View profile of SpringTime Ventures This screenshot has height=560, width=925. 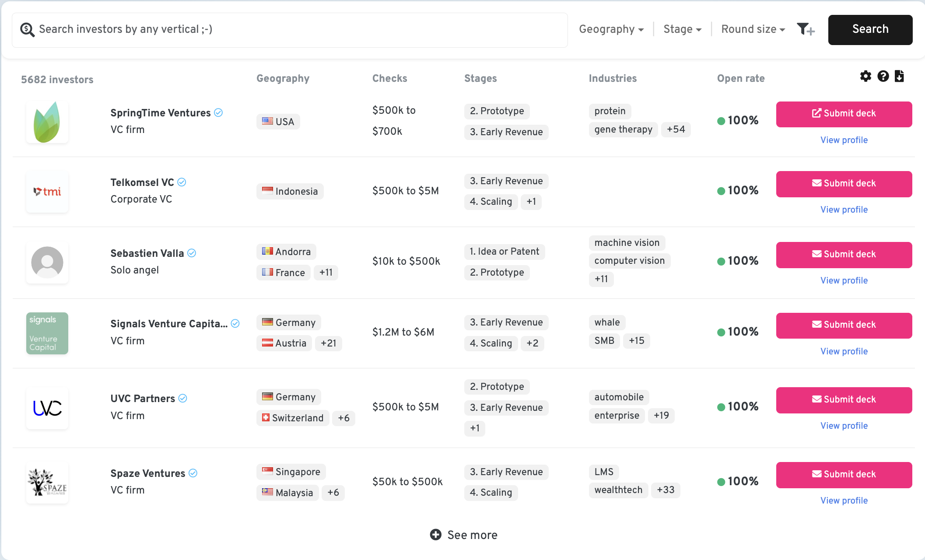pyautogui.click(x=844, y=140)
